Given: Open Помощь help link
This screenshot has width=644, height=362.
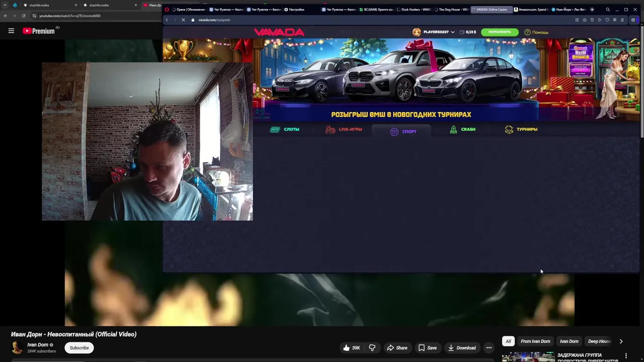Looking at the screenshot, I should pyautogui.click(x=536, y=32).
